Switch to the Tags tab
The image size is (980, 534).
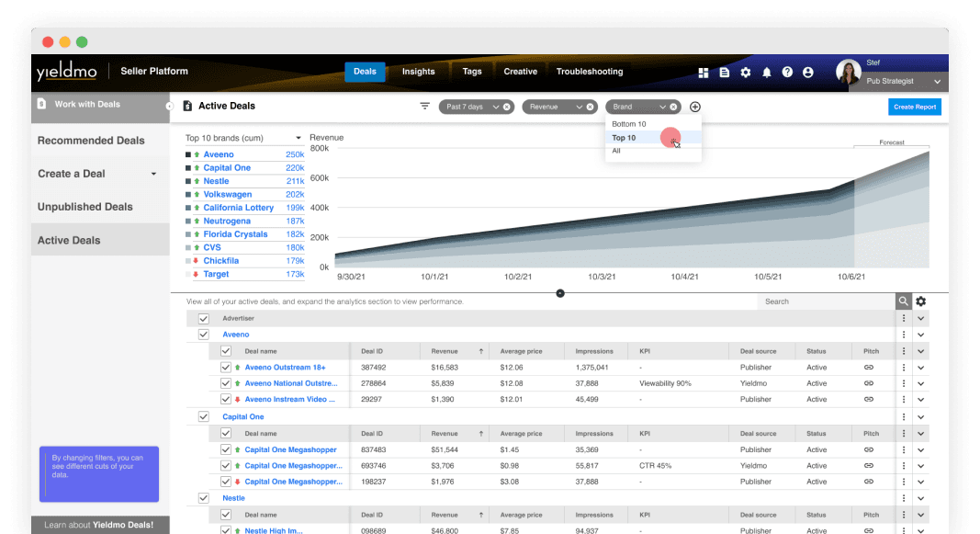point(472,72)
